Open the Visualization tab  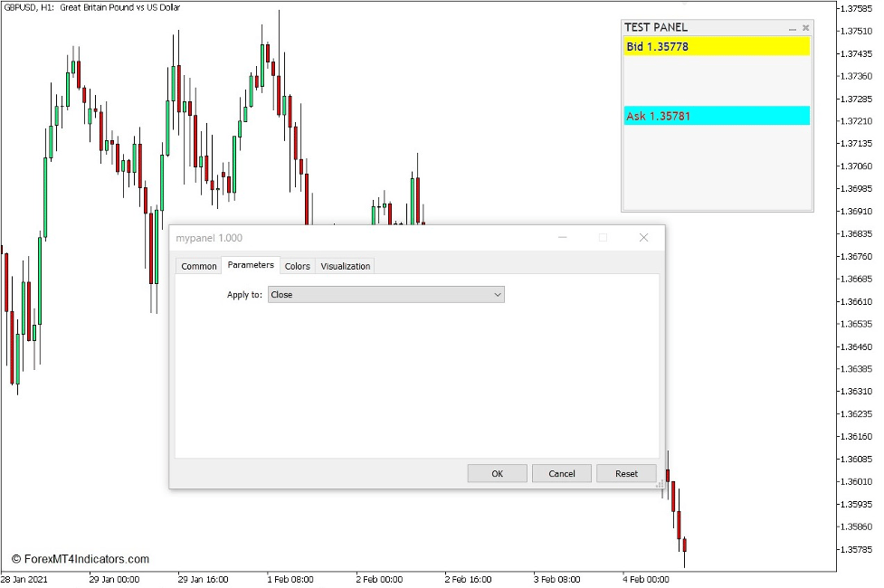[346, 265]
